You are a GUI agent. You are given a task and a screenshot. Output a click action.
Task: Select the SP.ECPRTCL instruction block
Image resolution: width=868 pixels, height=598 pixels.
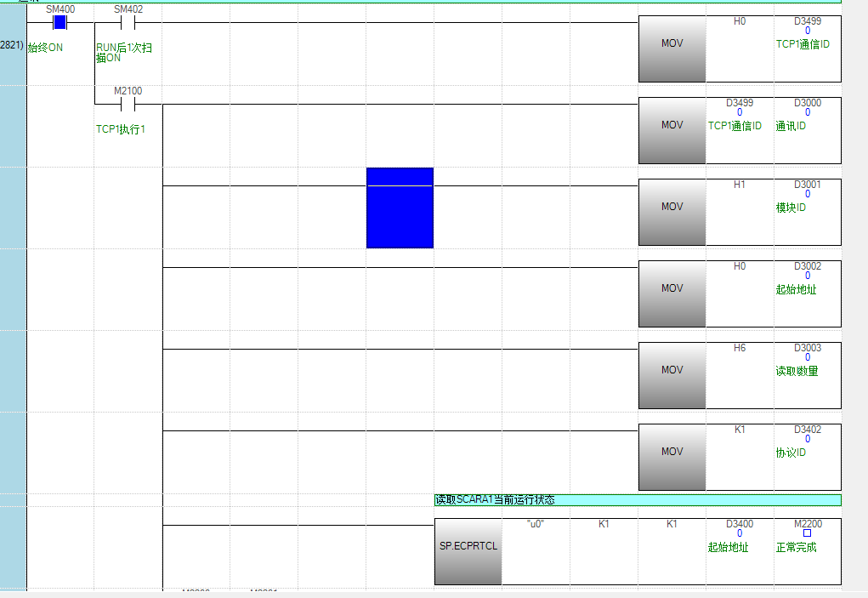pyautogui.click(x=468, y=546)
